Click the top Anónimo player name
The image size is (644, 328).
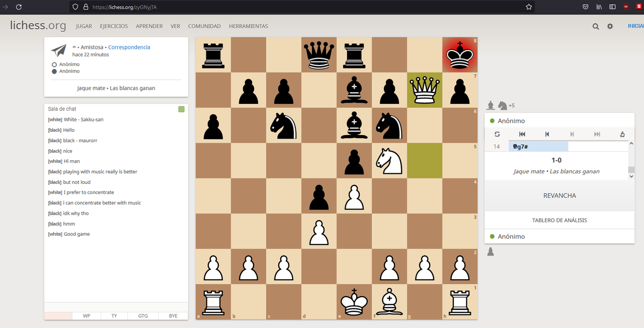(x=511, y=121)
